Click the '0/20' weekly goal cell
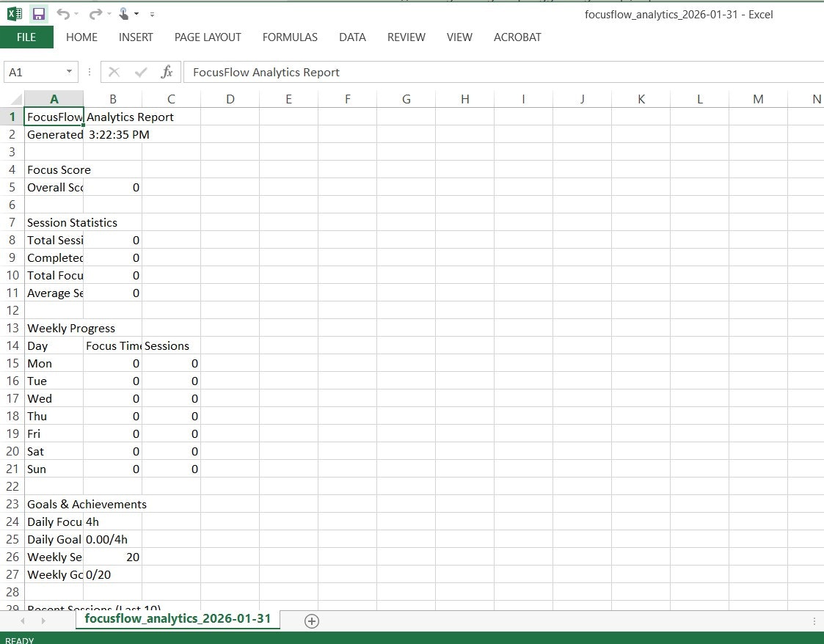Image resolution: width=824 pixels, height=644 pixels. pos(112,574)
